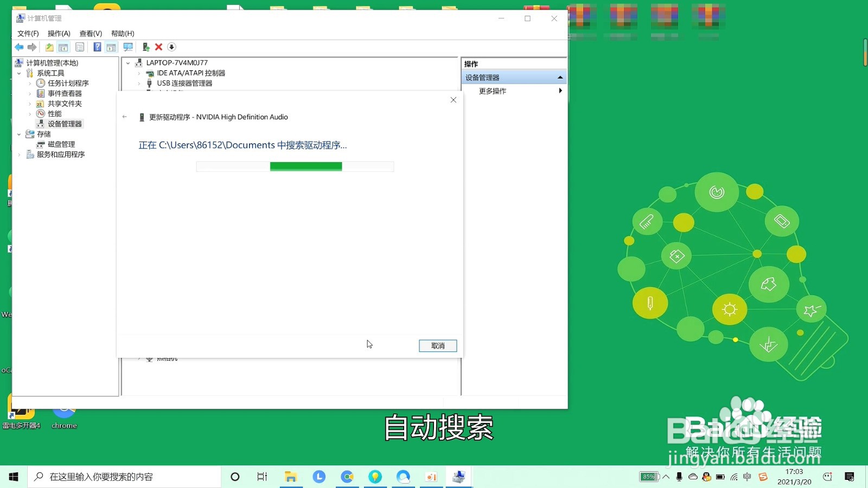Collapse the LAPTOP-7V4M0J77 device tree
The width and height of the screenshot is (868, 488).
point(128,63)
